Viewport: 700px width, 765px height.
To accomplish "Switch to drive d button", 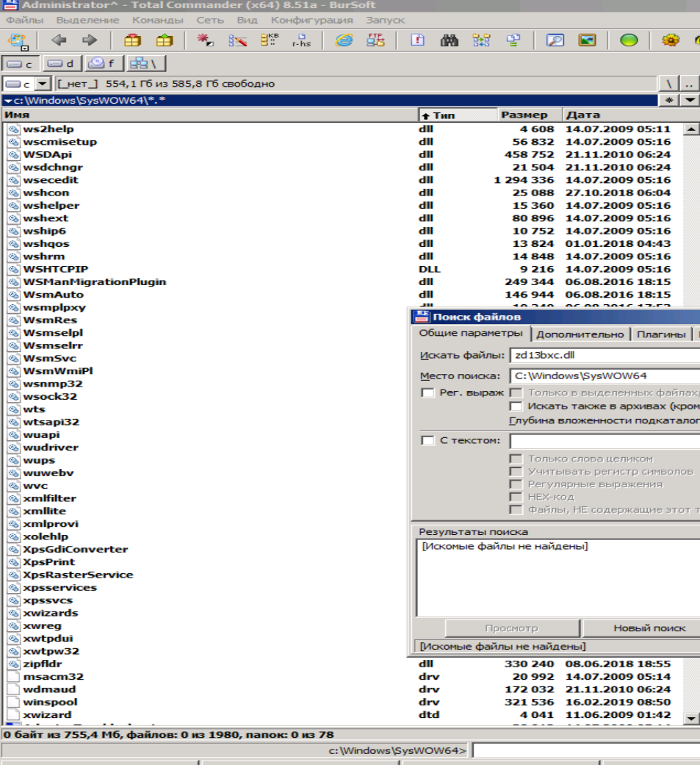I will pos(62,64).
